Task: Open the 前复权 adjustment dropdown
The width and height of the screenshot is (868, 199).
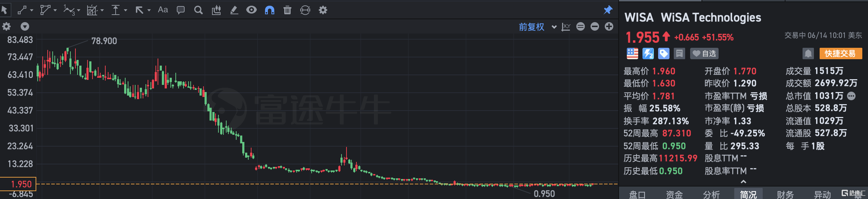Action: (x=531, y=27)
